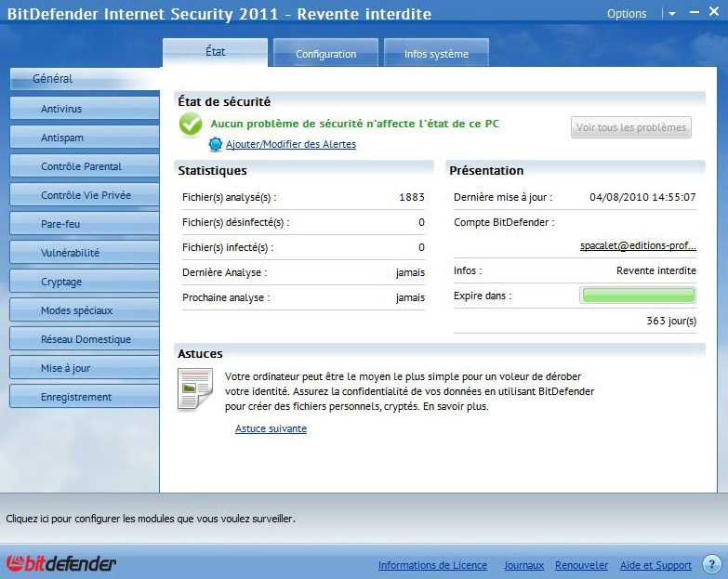Click the 04/08/2010 14:55:07 update date
The height and width of the screenshot is (579, 728).
pyautogui.click(x=642, y=197)
